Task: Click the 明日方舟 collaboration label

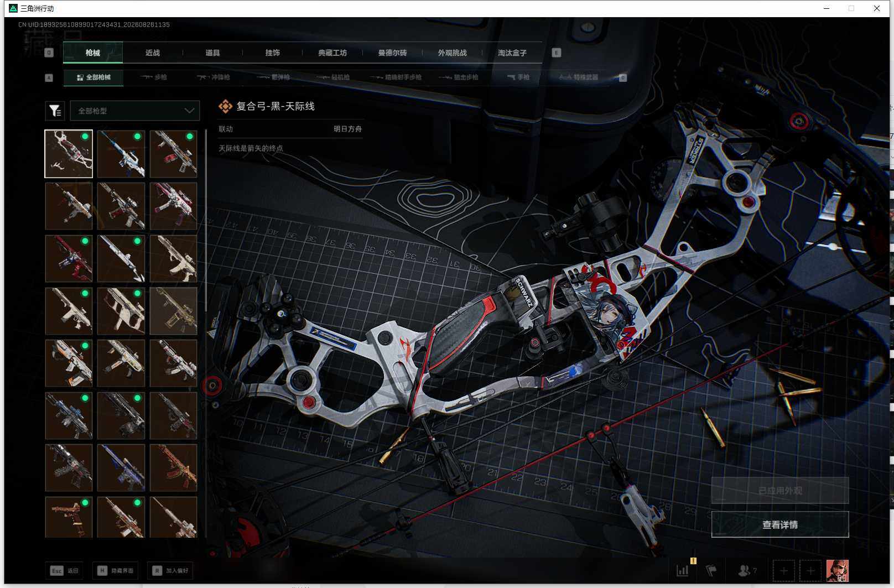Action: tap(347, 129)
